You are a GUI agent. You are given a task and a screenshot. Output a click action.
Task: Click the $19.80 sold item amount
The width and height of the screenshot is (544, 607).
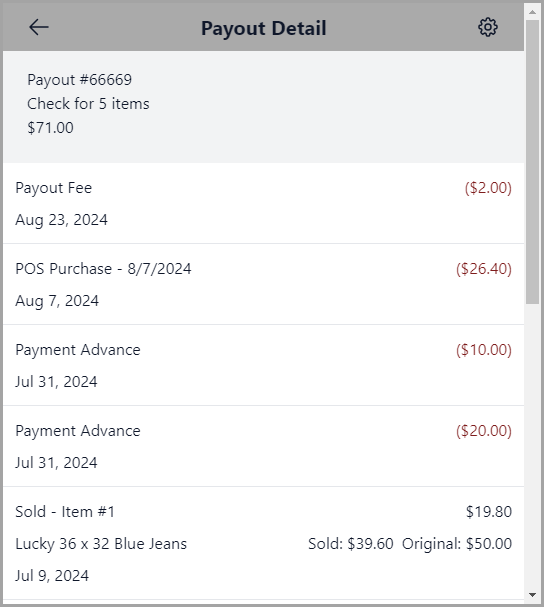pos(489,512)
